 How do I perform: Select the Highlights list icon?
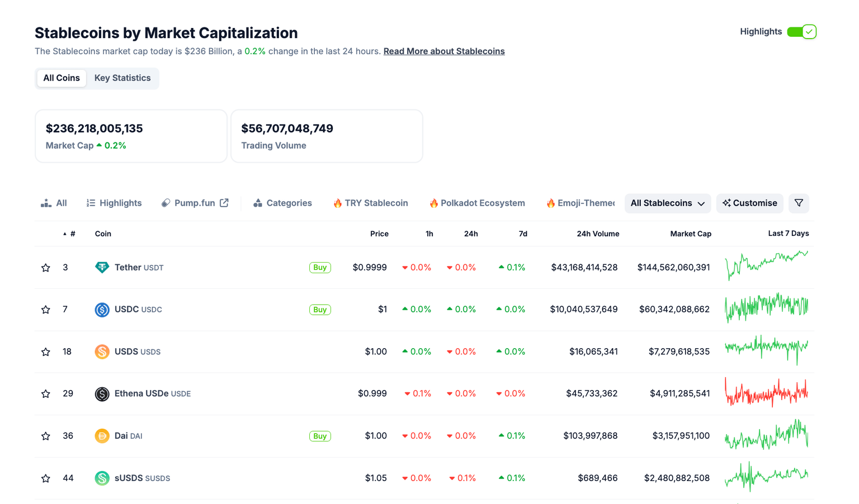[x=91, y=203]
